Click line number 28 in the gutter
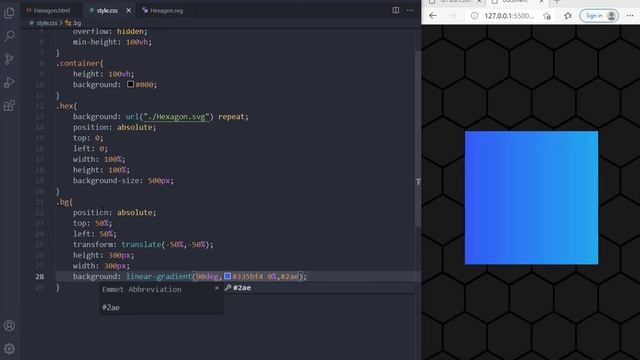This screenshot has height=360, width=640. click(40, 276)
